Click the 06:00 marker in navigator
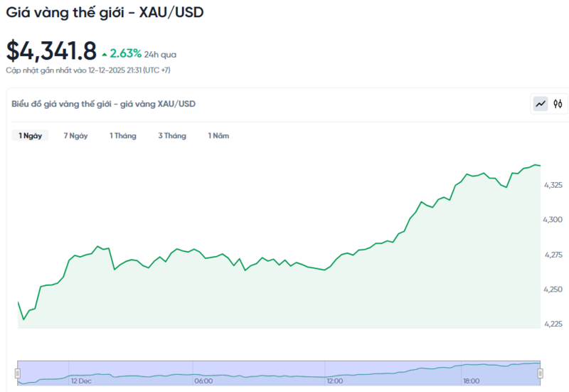Screen dimensions: 569x392 pos(203,381)
